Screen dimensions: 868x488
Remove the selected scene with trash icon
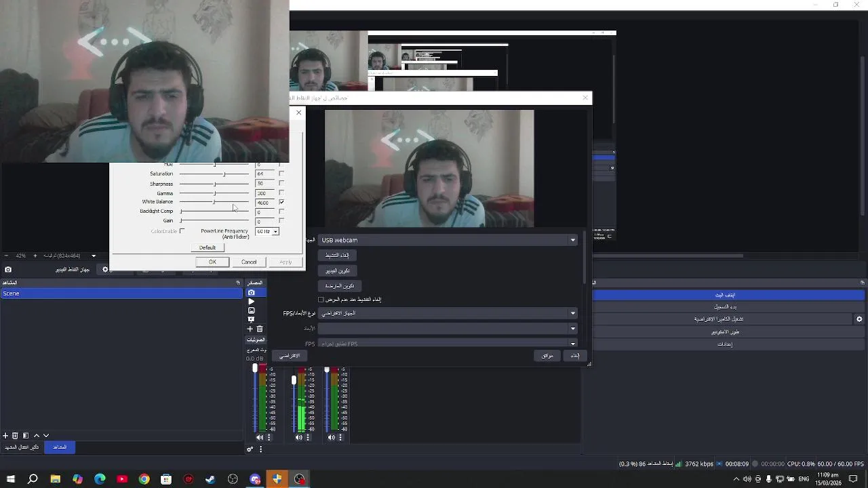[x=15, y=436]
